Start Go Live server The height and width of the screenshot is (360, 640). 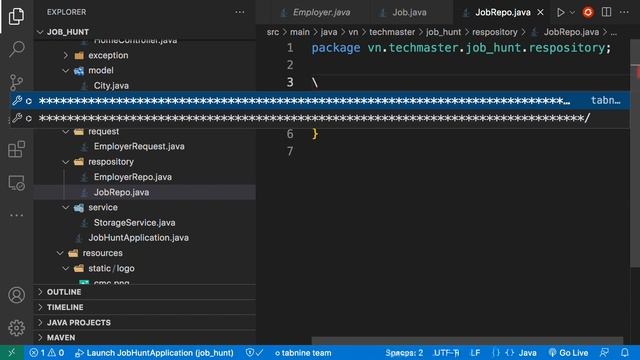(568, 353)
